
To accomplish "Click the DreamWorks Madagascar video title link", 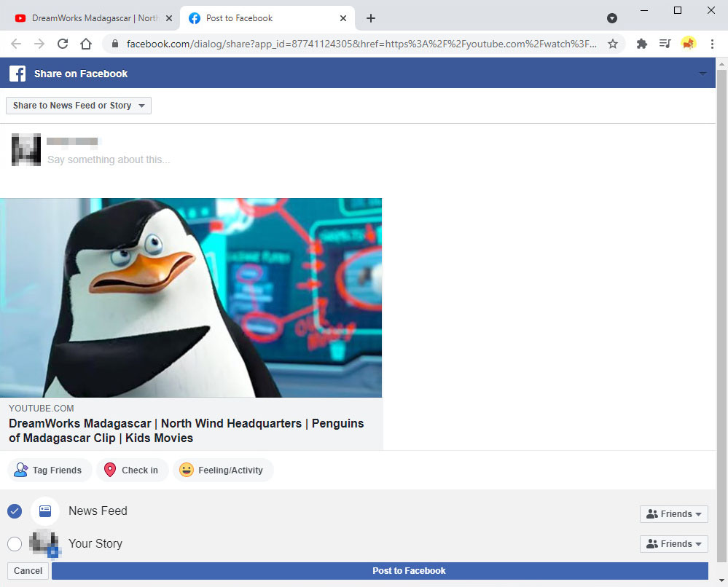I will 186,430.
